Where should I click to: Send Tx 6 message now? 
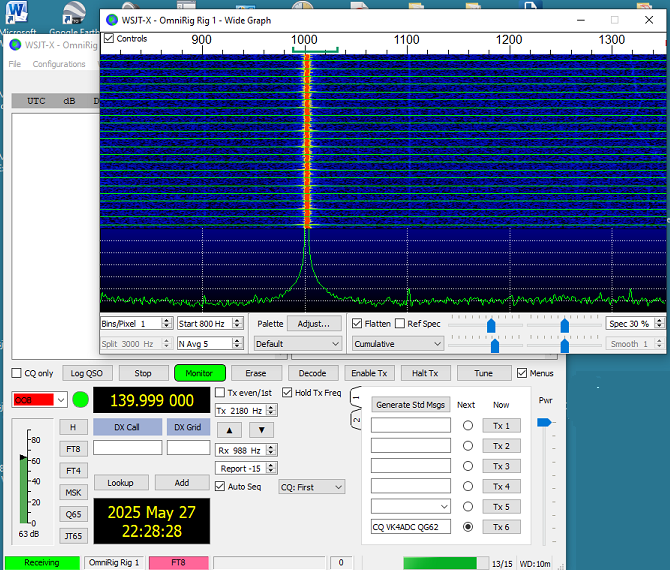point(501,527)
